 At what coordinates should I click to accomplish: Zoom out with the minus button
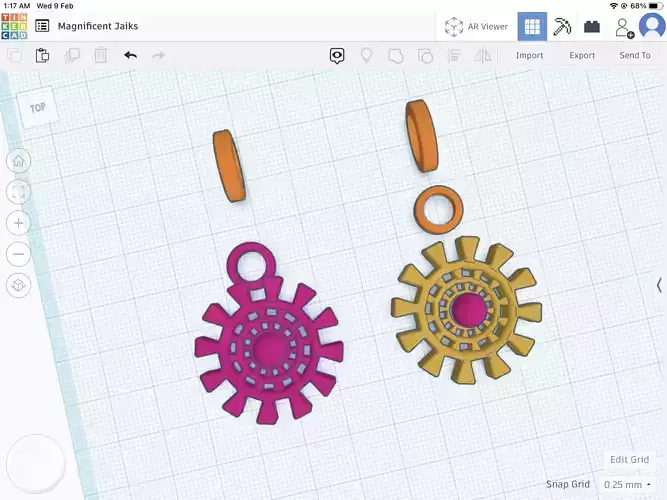(18, 254)
